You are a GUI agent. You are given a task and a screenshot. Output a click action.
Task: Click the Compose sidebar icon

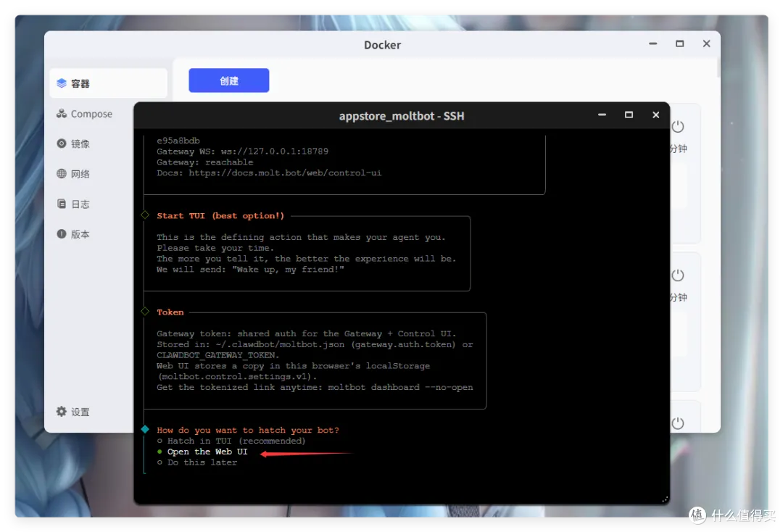(x=62, y=113)
